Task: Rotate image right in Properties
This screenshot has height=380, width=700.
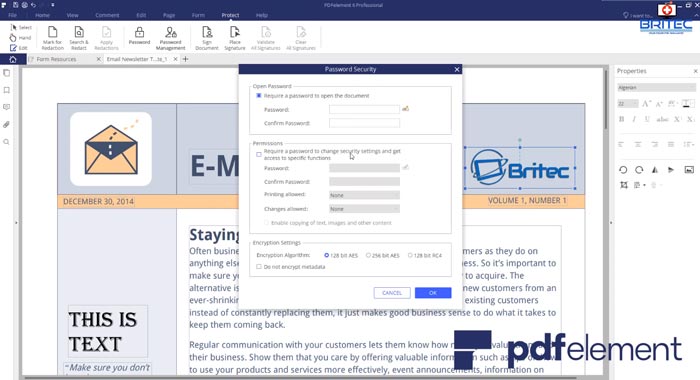Action: point(639,170)
